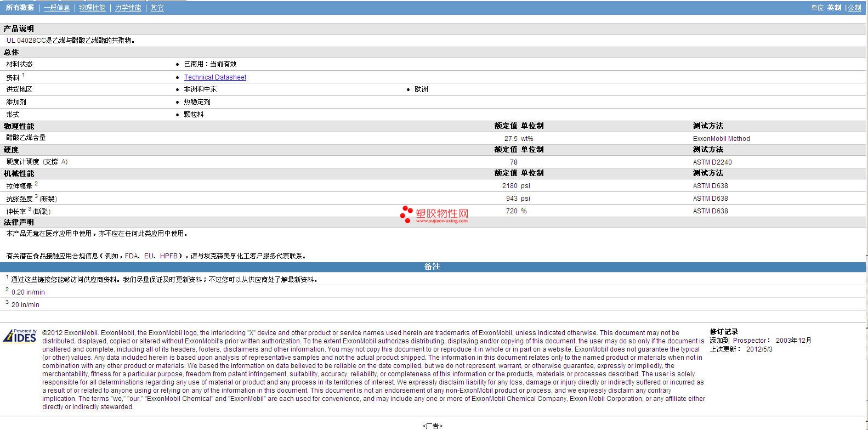Click the 硬度计硬度 (支撑 A) property label
The image size is (868, 430).
[x=37, y=162]
